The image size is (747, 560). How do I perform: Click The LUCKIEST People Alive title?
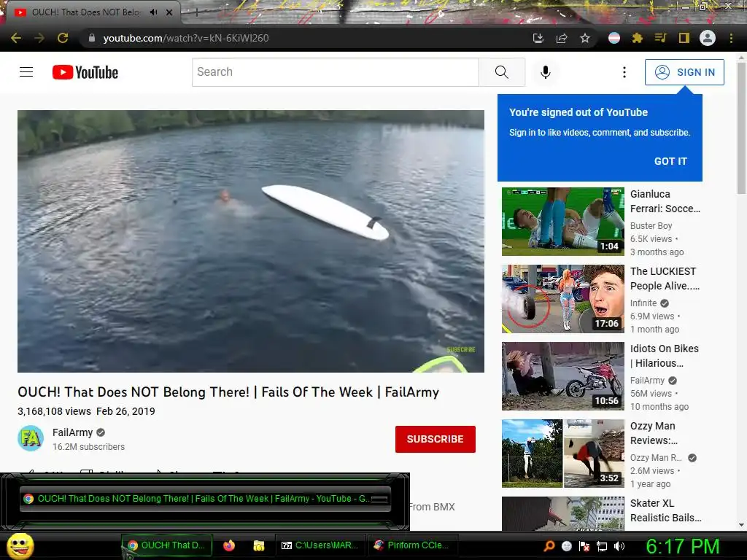pyautogui.click(x=665, y=279)
